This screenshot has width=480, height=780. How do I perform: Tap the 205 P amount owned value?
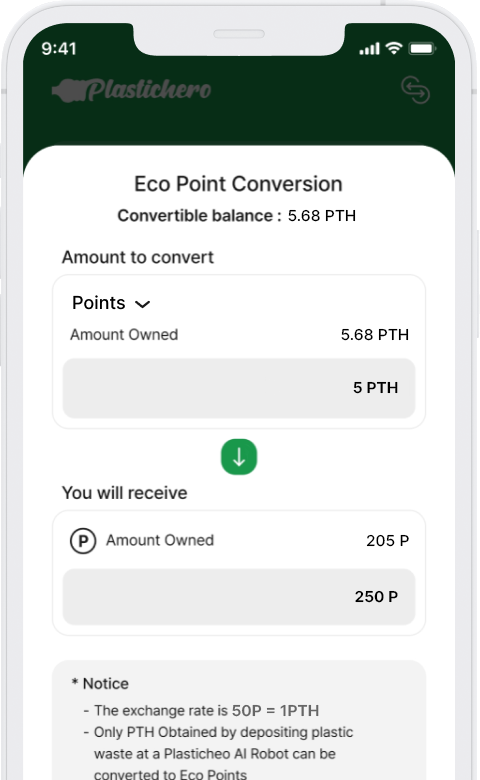tap(387, 541)
